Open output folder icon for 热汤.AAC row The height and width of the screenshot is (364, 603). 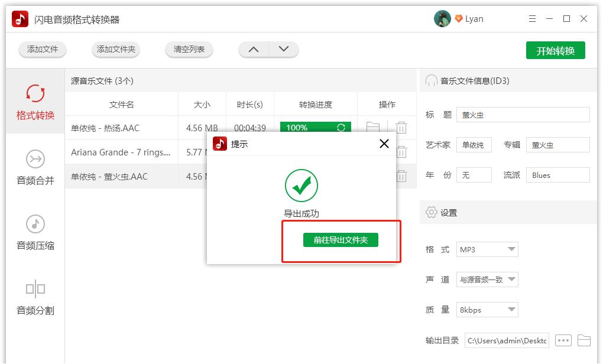pyautogui.click(x=373, y=127)
